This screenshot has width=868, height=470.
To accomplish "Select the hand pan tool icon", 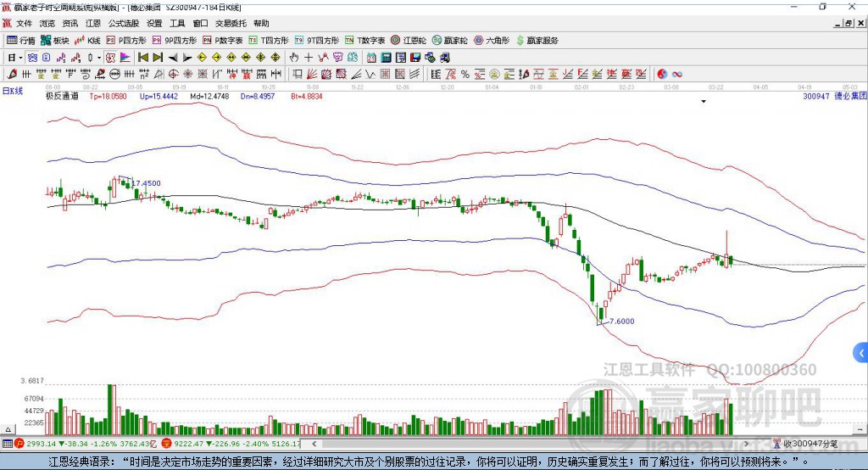I will coord(294,58).
